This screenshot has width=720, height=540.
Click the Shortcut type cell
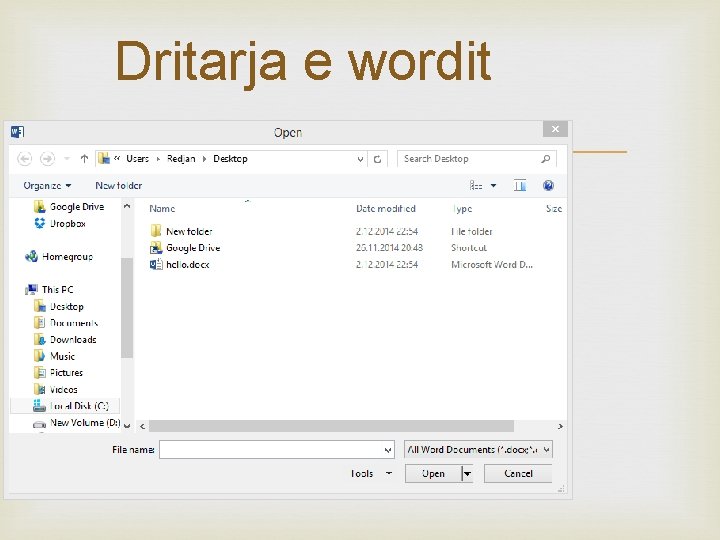469,248
